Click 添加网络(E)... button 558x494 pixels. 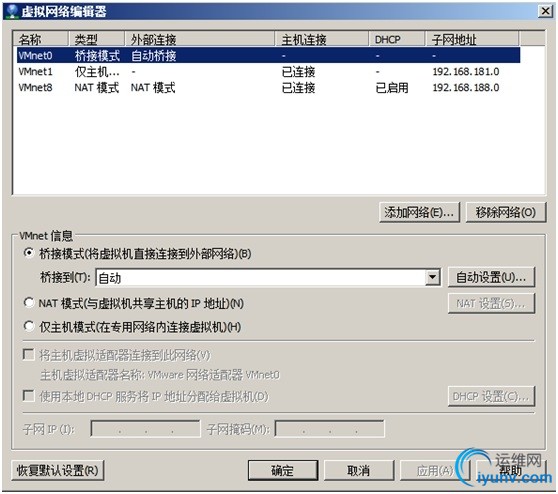(x=419, y=212)
